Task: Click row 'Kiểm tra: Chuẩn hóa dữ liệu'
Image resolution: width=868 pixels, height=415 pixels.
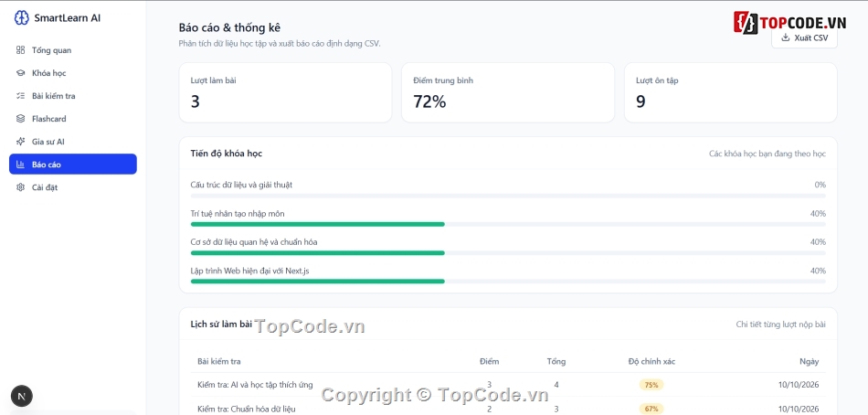Action: 508,409
